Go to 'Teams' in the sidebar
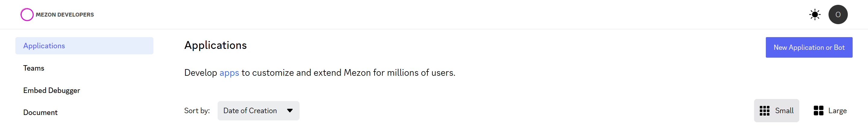This screenshot has width=868, height=137. point(34,68)
